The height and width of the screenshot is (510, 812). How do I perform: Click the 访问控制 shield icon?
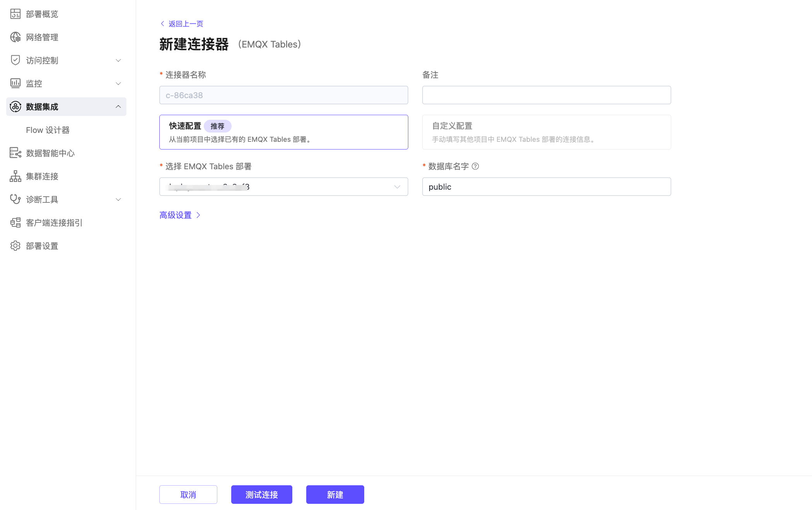click(x=15, y=60)
